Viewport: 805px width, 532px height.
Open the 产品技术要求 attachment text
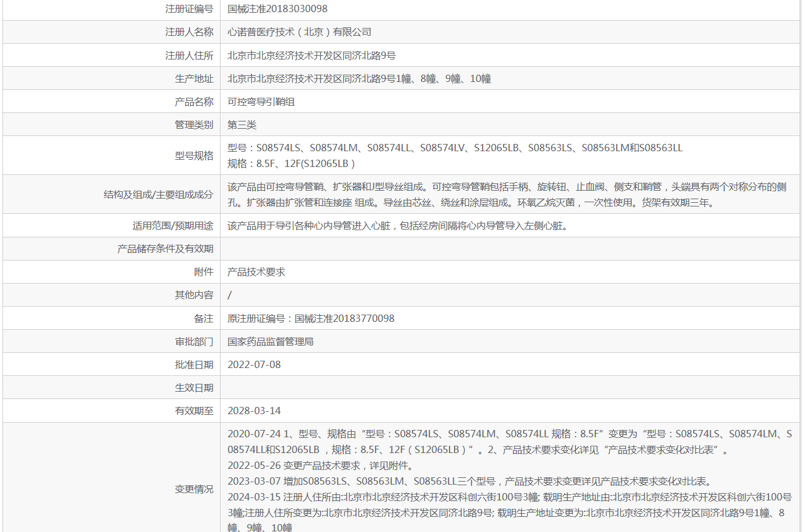click(x=256, y=272)
